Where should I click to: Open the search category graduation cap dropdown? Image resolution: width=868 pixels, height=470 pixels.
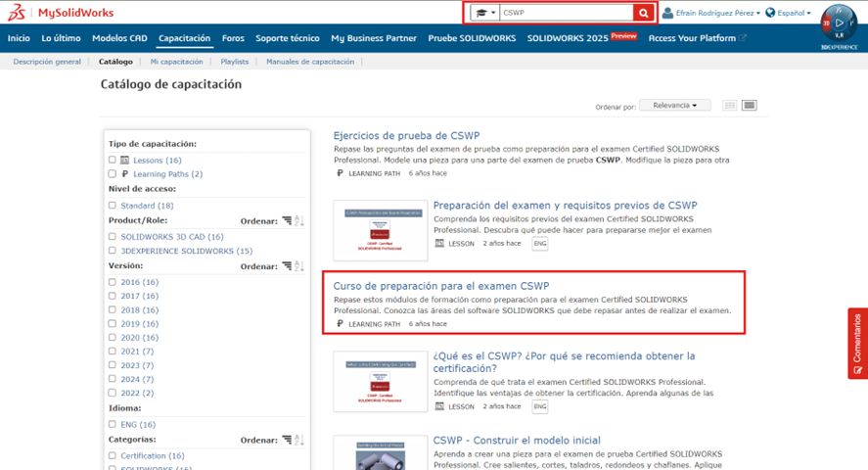485,13
